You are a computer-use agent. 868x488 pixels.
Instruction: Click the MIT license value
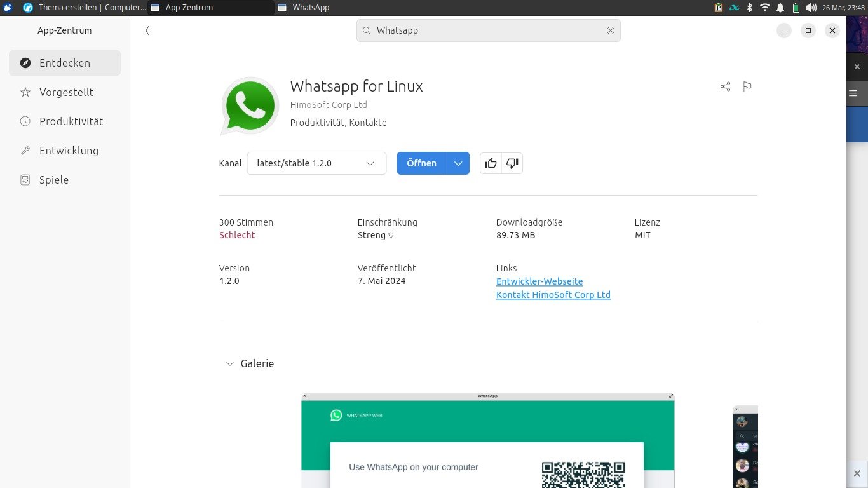tap(642, 235)
